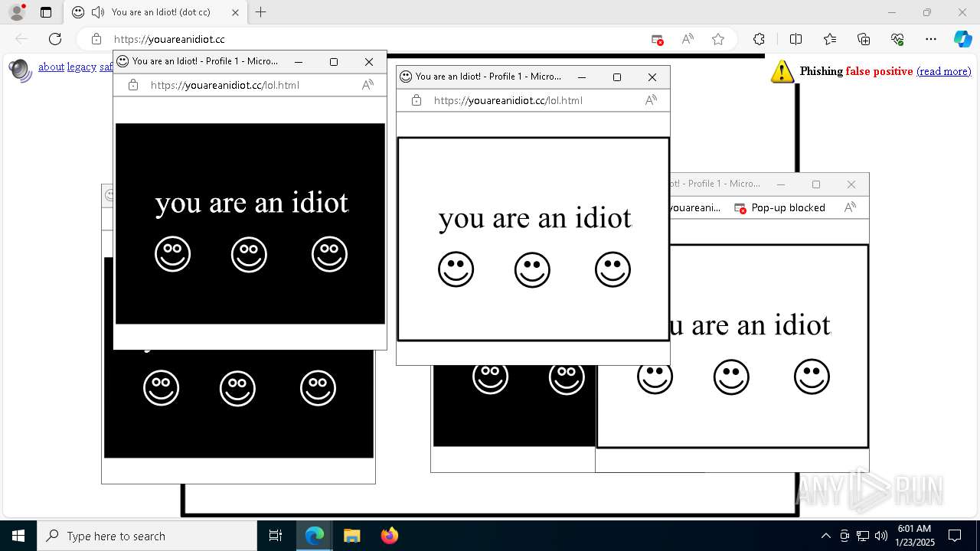This screenshot has width=980, height=551.
Task: Open the 'about' link
Action: (x=51, y=67)
